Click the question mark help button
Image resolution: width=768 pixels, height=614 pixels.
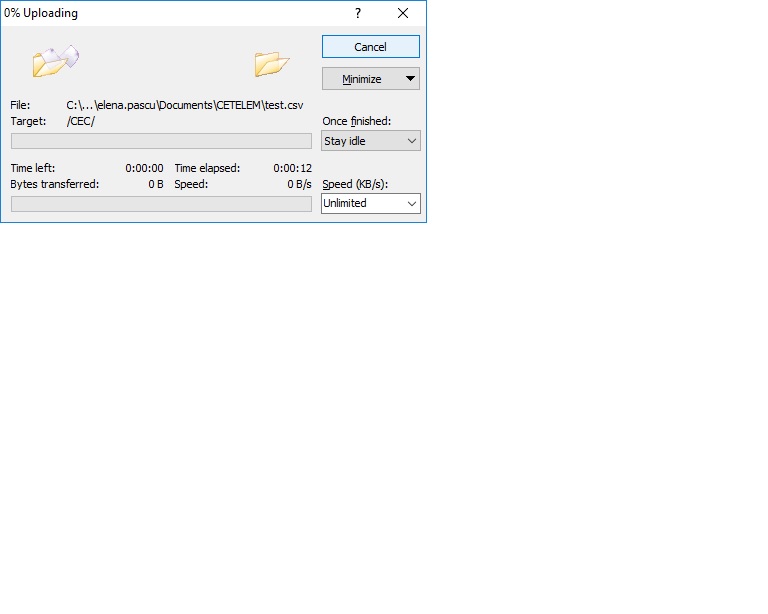(358, 14)
